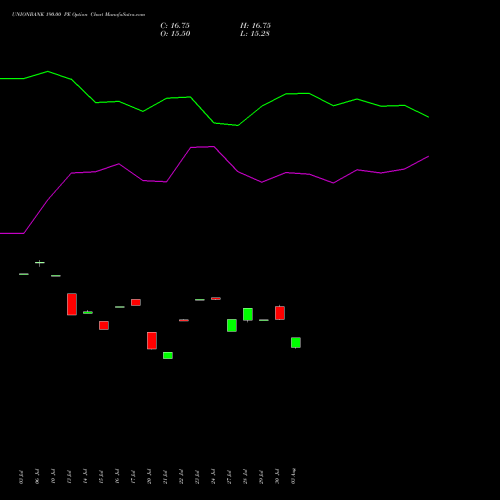This screenshot has height=500, width=500.
Task: Click the 03 Aug date axis label
Action: (x=293, y=476)
